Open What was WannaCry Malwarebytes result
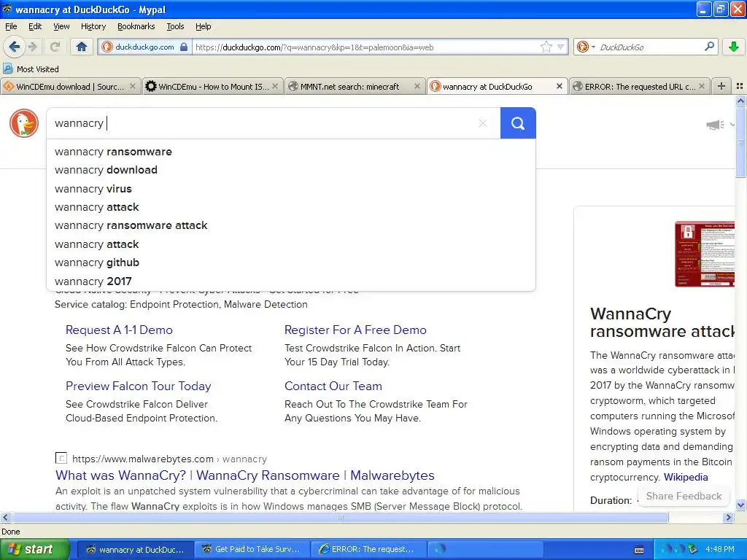Image resolution: width=747 pixels, height=560 pixels. pyautogui.click(x=245, y=475)
